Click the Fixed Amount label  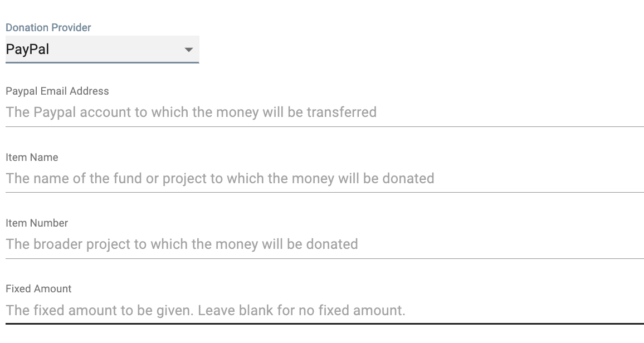tap(38, 289)
